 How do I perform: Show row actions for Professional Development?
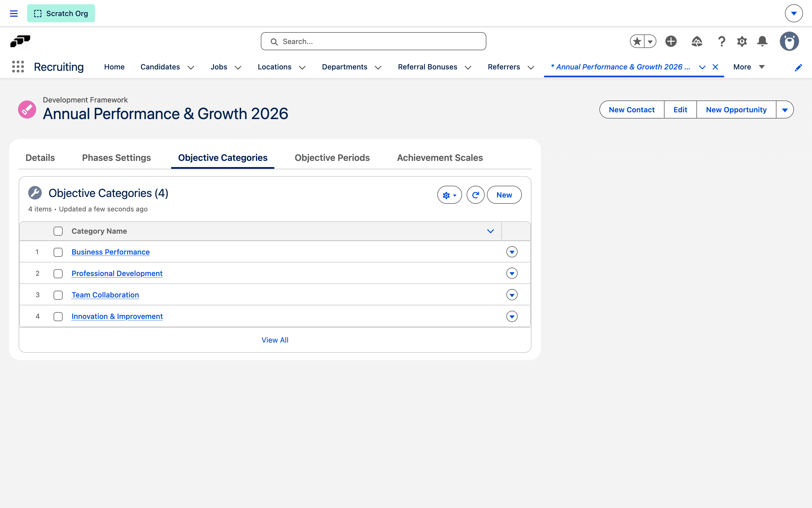click(512, 273)
